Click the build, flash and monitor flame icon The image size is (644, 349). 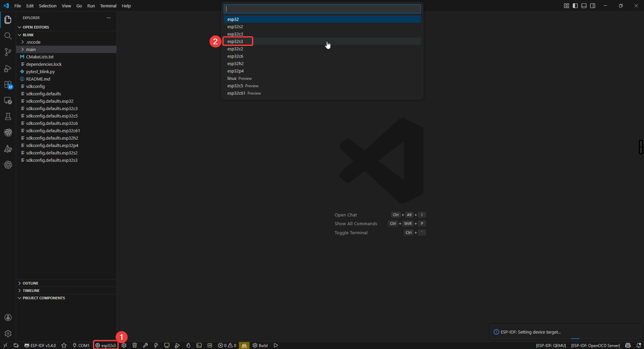click(188, 345)
